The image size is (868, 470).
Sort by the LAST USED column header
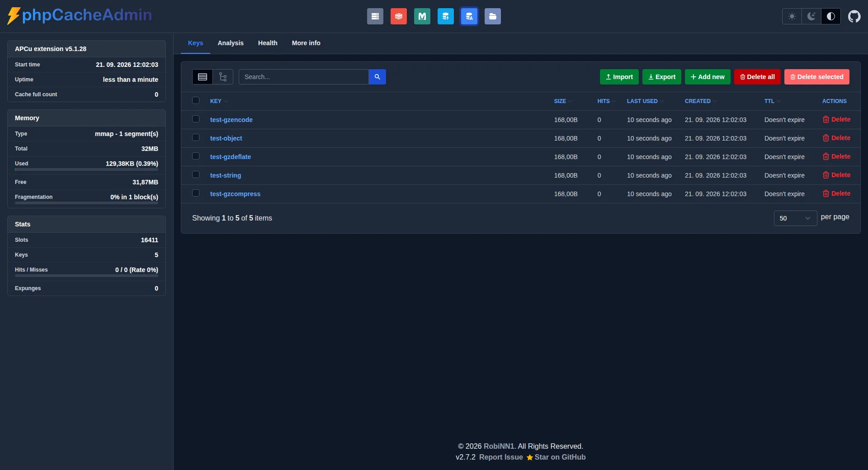pyautogui.click(x=645, y=101)
